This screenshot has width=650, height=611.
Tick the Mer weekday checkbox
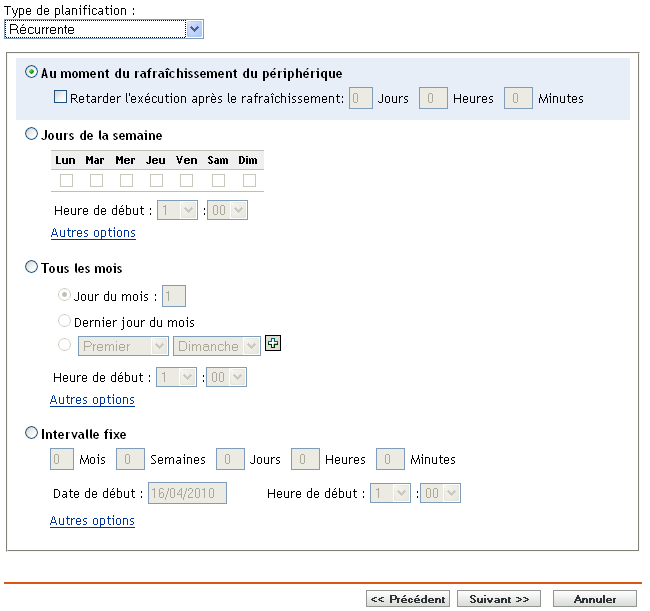pos(126,180)
